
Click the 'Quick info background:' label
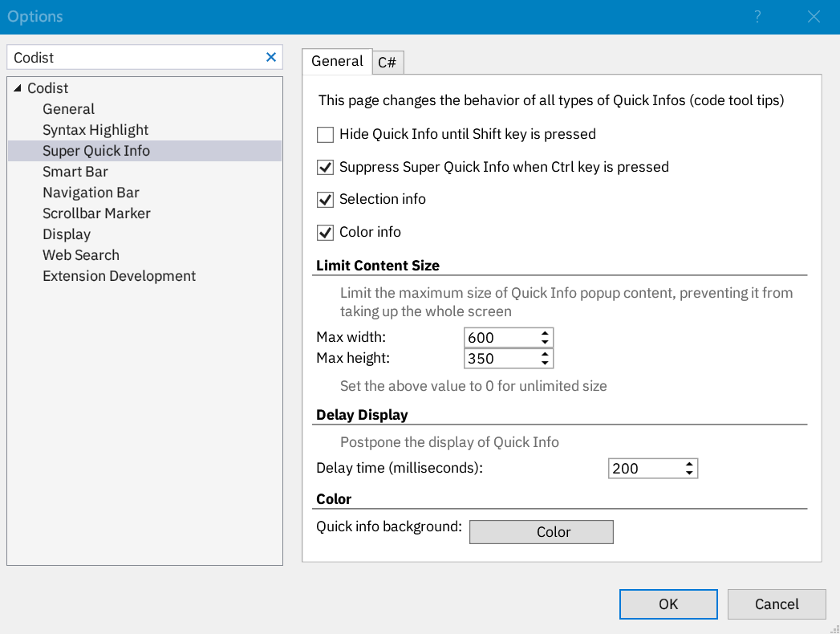point(389,526)
